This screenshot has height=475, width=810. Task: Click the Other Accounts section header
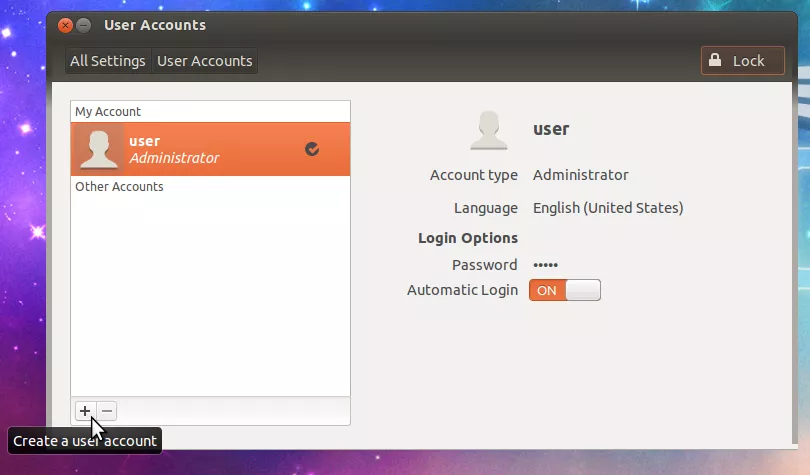(119, 187)
